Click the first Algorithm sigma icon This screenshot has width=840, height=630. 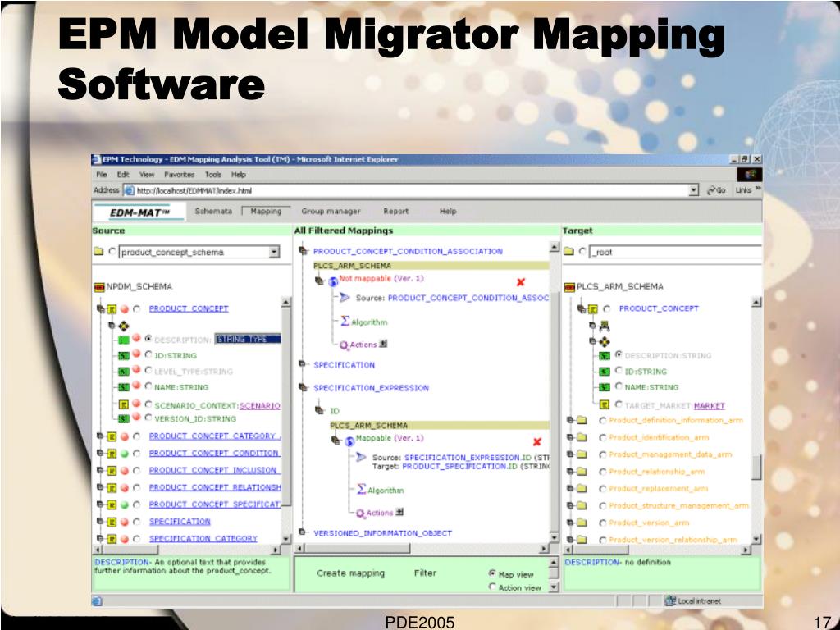[345, 321]
